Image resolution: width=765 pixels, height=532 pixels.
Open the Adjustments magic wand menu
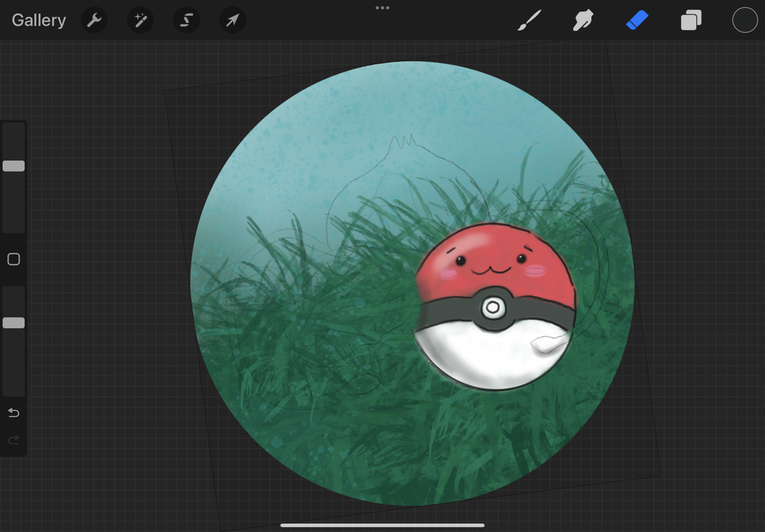pyautogui.click(x=140, y=20)
